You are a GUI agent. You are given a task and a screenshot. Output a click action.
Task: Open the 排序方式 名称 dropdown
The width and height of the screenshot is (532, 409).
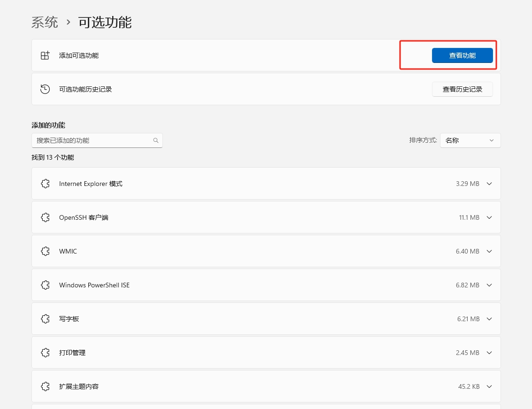point(470,140)
